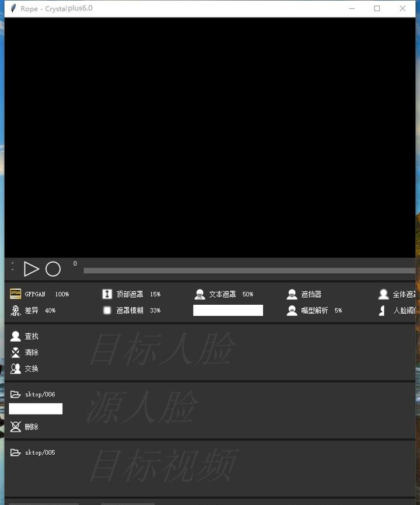Open the source faces folder icon sktop/006
The image size is (420, 505).
pyautogui.click(x=15, y=394)
